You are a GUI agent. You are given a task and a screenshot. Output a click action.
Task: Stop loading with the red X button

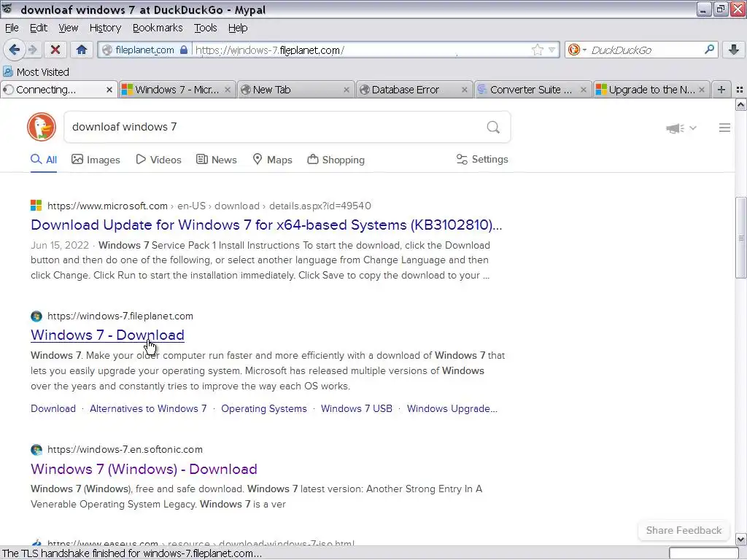point(55,50)
